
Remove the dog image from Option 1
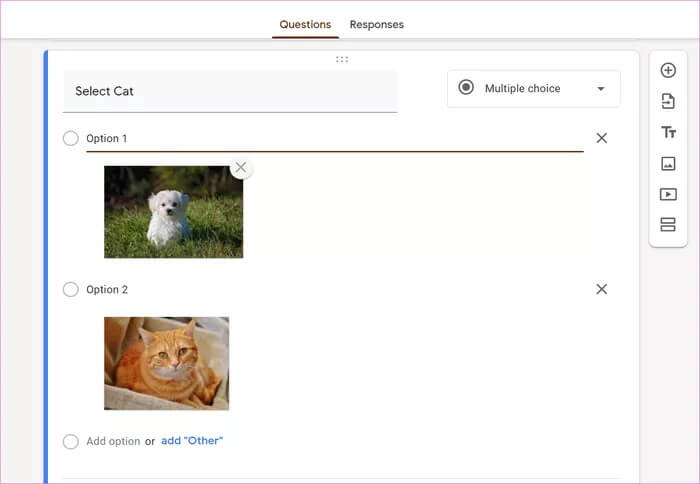[241, 168]
